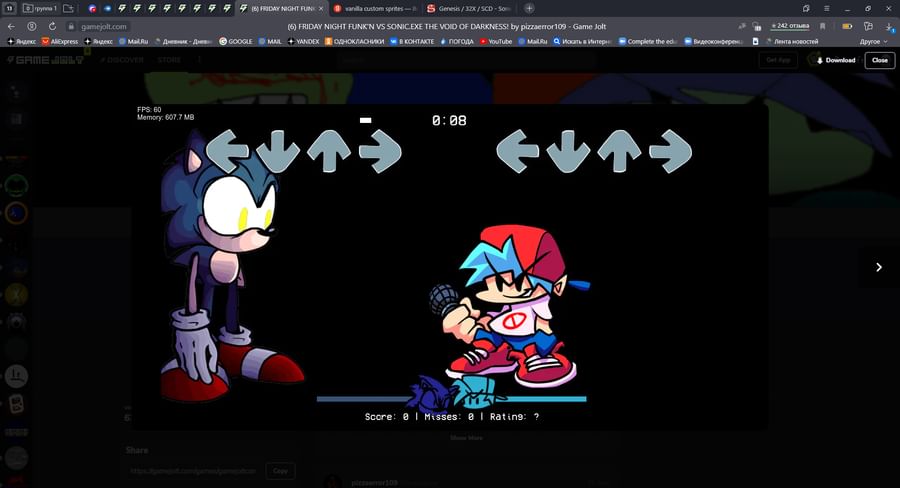Click the dimmed Copy button under Share
The image size is (900, 488).
tap(280, 471)
